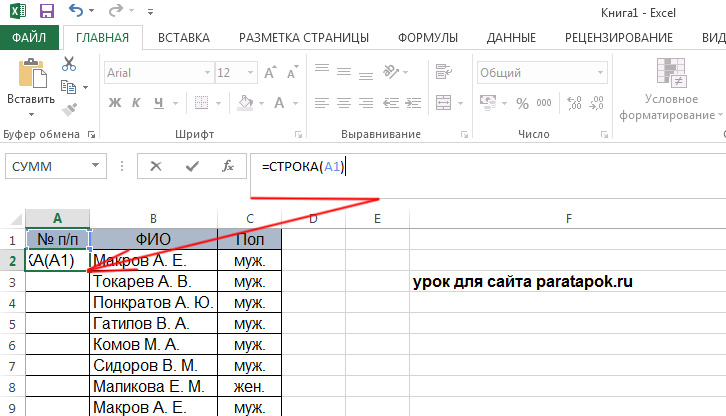This screenshot has width=726, height=416.
Task: Open the Шрифт dialog launcher
Action: click(298, 135)
